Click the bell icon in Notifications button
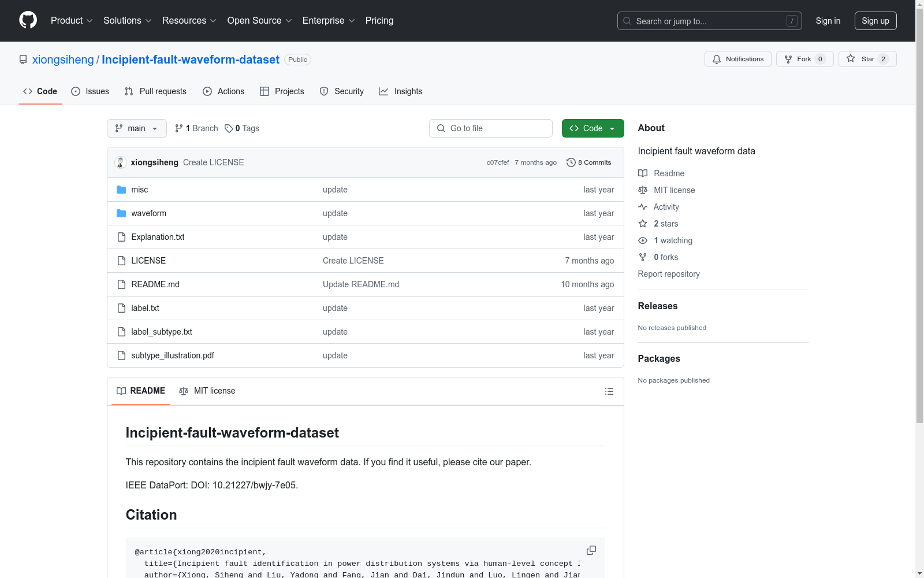Viewport: 924px width, 578px height. click(717, 59)
